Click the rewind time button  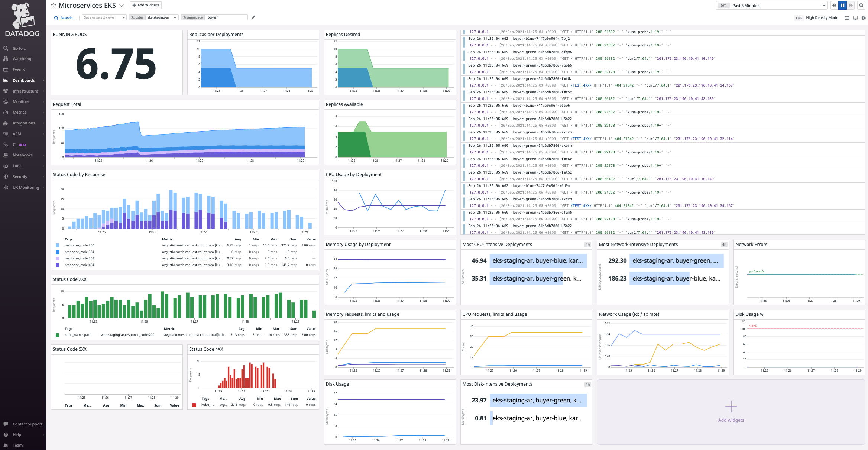point(834,6)
